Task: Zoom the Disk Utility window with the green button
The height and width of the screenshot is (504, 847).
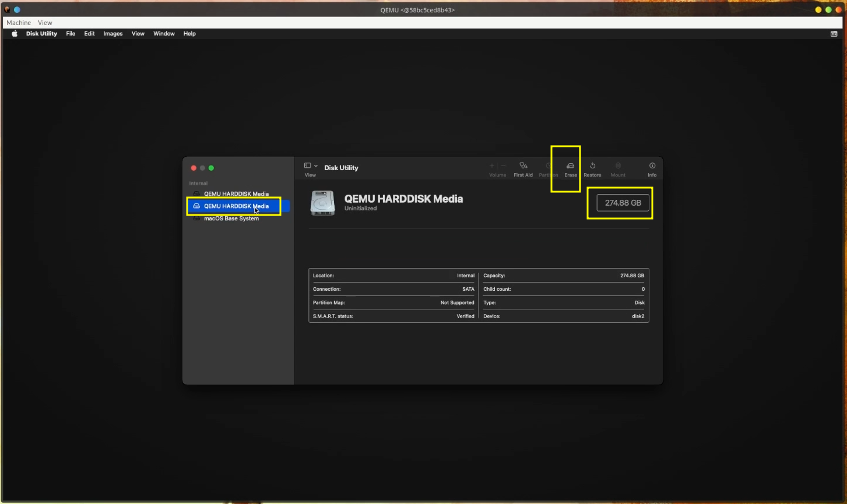Action: pyautogui.click(x=211, y=168)
